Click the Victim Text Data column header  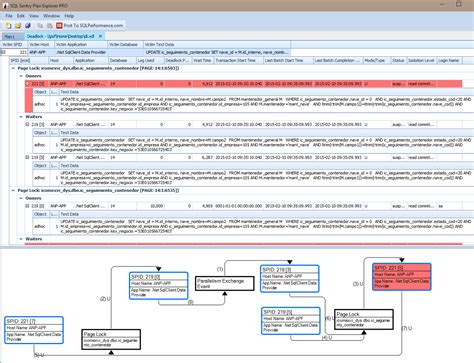click(x=217, y=44)
